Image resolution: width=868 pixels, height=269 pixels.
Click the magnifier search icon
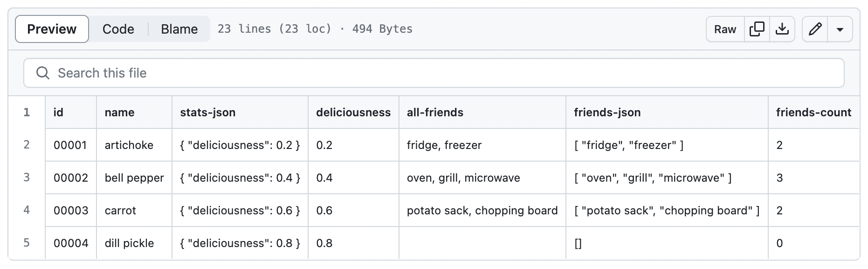coord(43,73)
